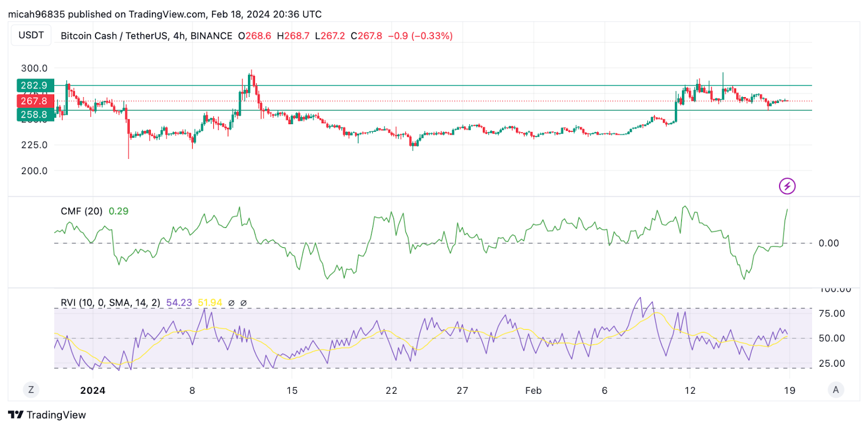Click the 19 date label on time axis
Image resolution: width=868 pixels, height=429 pixels.
coord(789,390)
